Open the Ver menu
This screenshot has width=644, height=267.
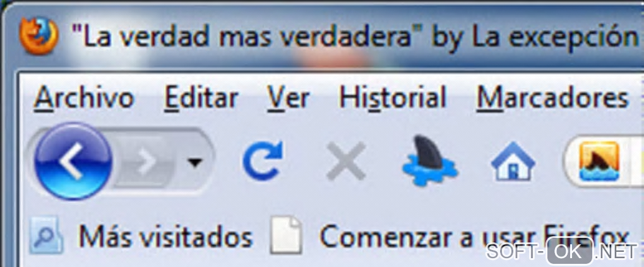coord(289,98)
